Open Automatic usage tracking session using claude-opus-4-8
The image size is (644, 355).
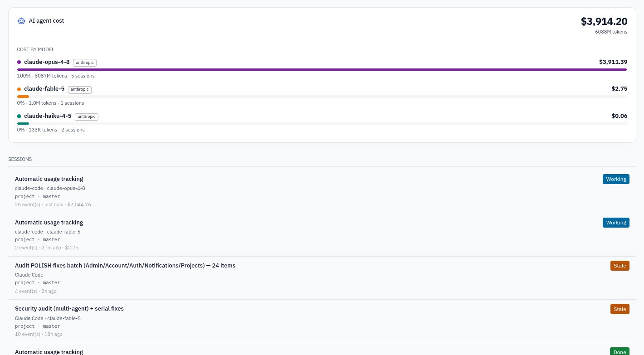point(322,190)
